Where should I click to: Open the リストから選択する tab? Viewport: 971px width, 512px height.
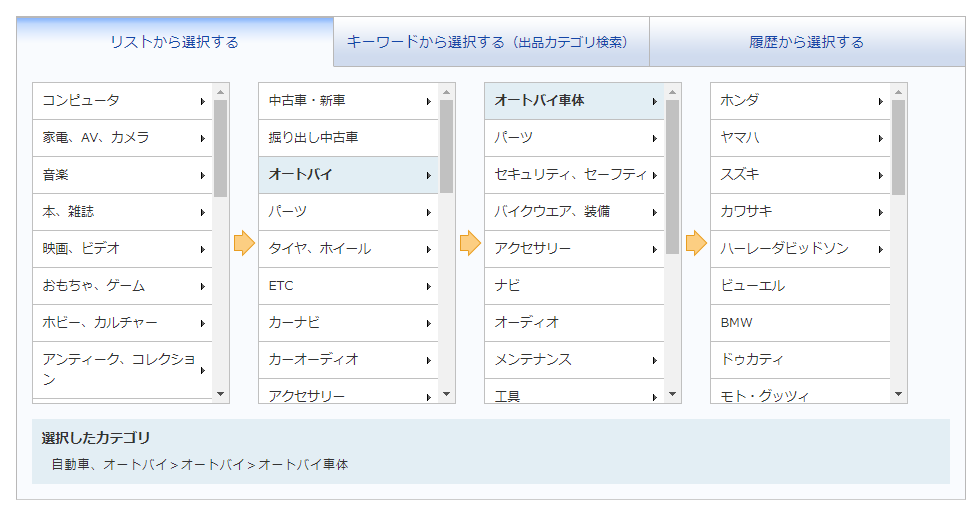point(175,41)
